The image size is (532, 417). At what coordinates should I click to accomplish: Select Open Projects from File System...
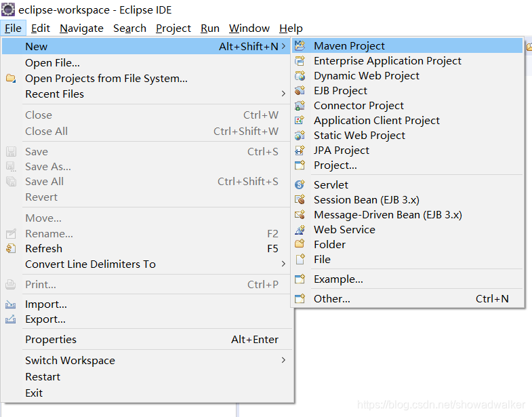tap(146, 79)
